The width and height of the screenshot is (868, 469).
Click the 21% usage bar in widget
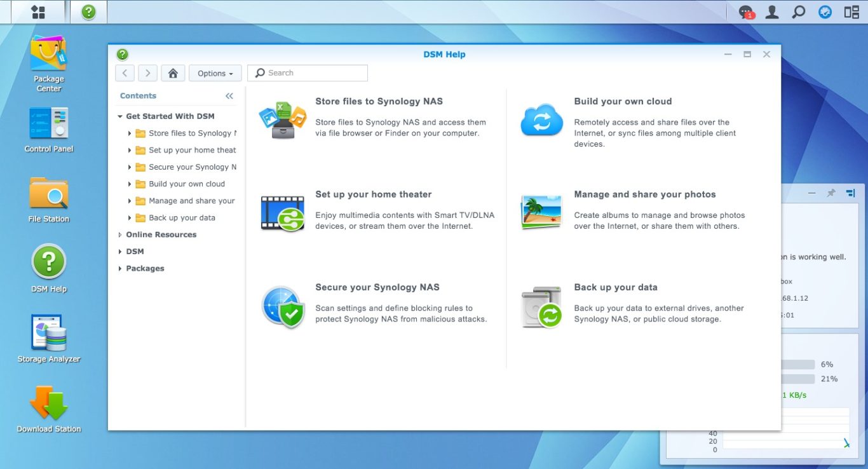pos(797,379)
